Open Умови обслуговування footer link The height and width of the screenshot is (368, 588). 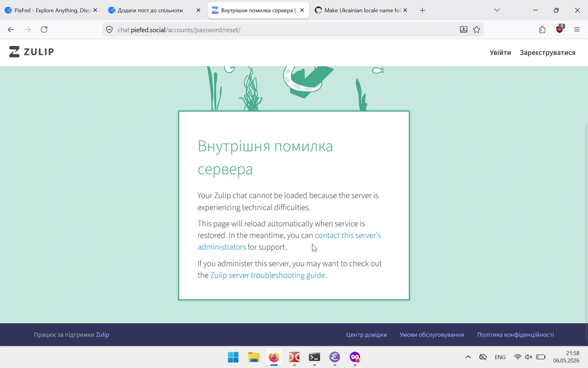[x=432, y=335]
